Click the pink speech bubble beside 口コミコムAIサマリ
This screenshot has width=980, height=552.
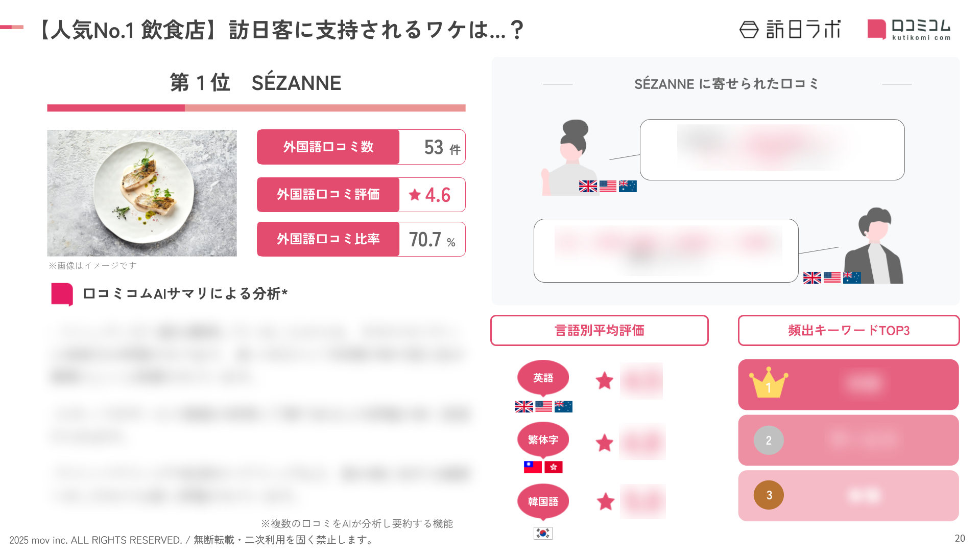62,294
